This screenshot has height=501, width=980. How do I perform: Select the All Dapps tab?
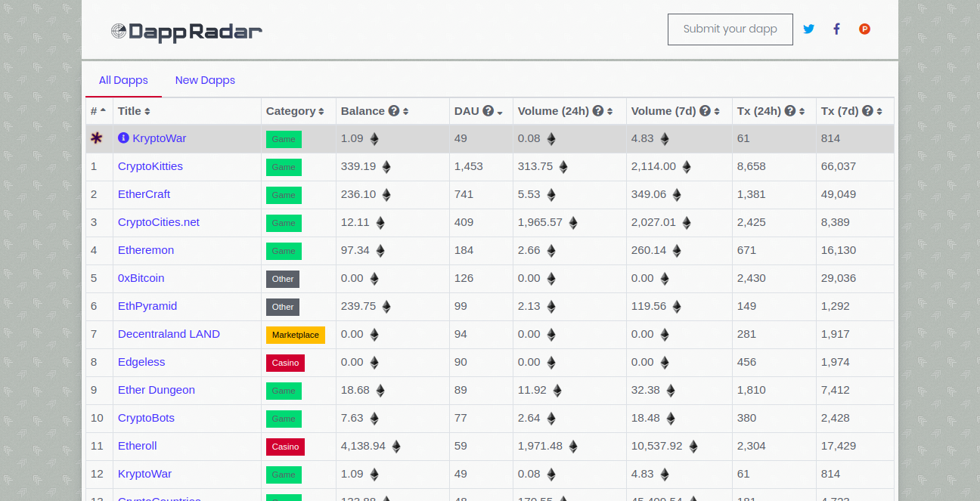coord(123,80)
